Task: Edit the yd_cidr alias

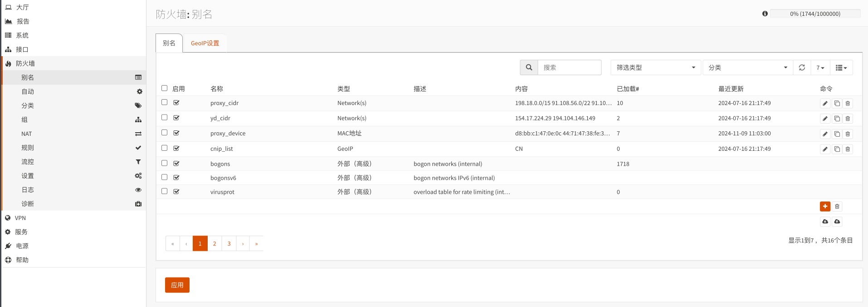Action: pos(825,119)
